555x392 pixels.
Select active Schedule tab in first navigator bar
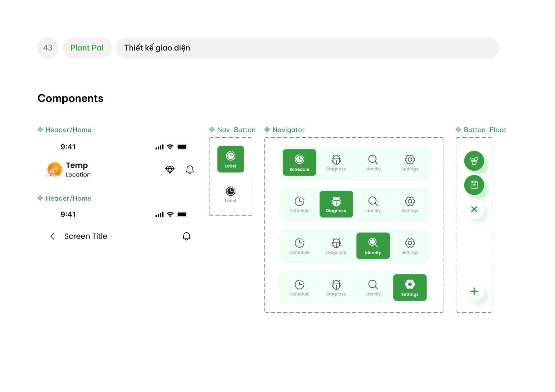pyautogui.click(x=299, y=162)
